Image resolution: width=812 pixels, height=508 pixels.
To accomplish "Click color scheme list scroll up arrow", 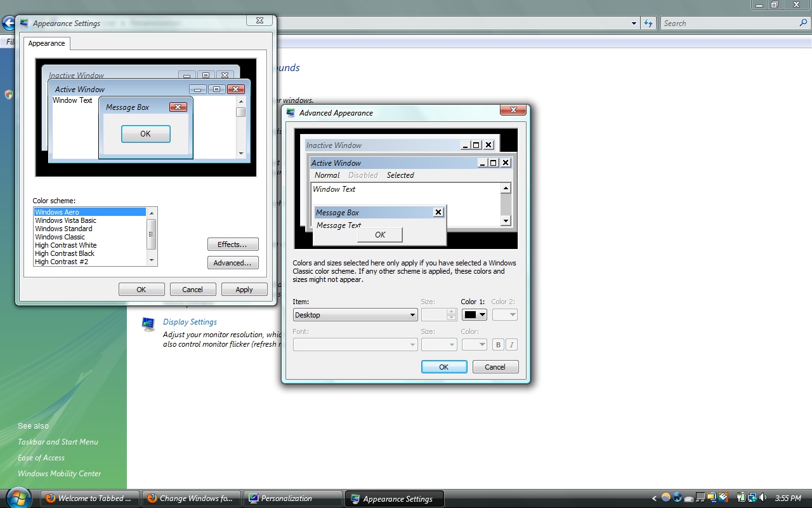I will coord(152,213).
